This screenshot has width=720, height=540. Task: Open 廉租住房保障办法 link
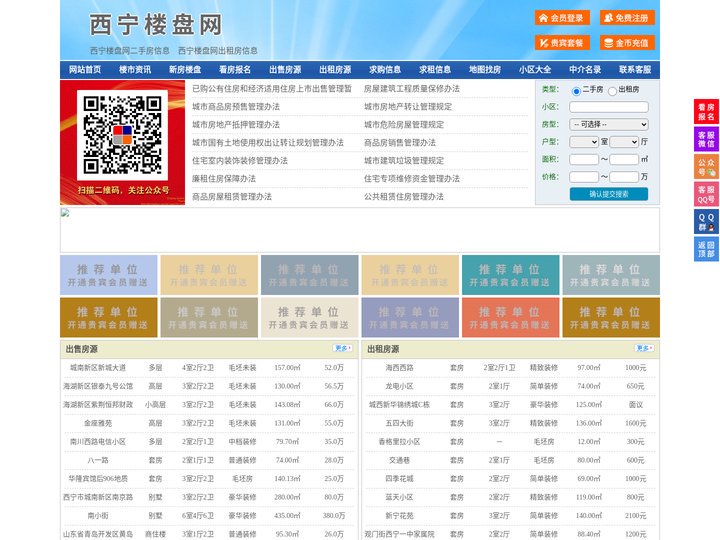tap(224, 179)
